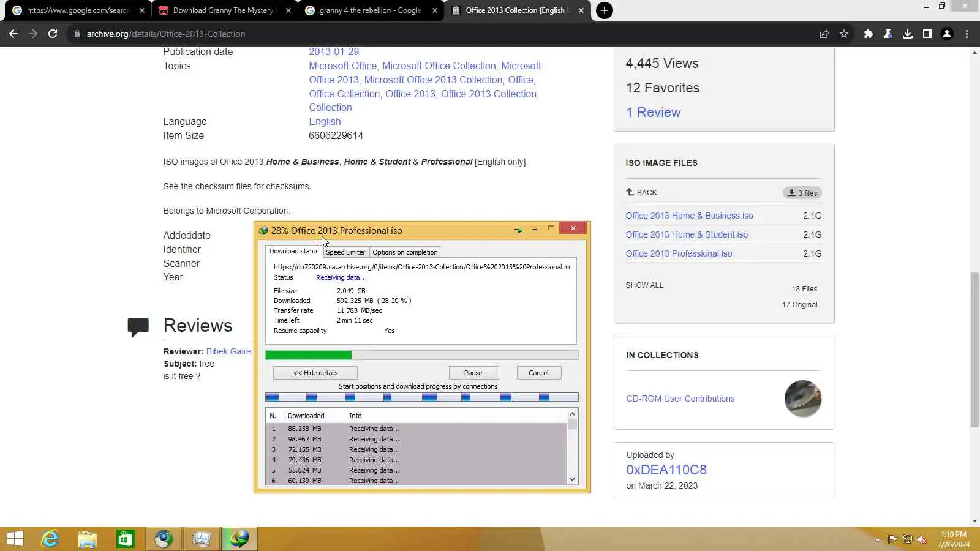Switch to the first Google search tab

coord(77,10)
